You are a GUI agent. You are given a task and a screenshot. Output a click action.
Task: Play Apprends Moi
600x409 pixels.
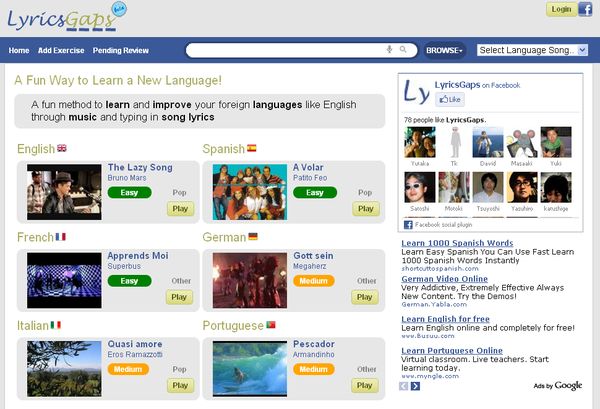click(x=179, y=297)
